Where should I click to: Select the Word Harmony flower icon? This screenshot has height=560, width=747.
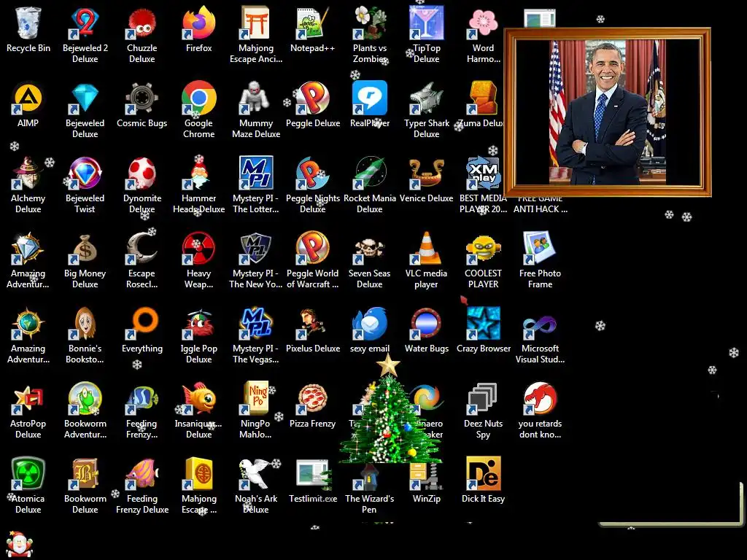483,23
